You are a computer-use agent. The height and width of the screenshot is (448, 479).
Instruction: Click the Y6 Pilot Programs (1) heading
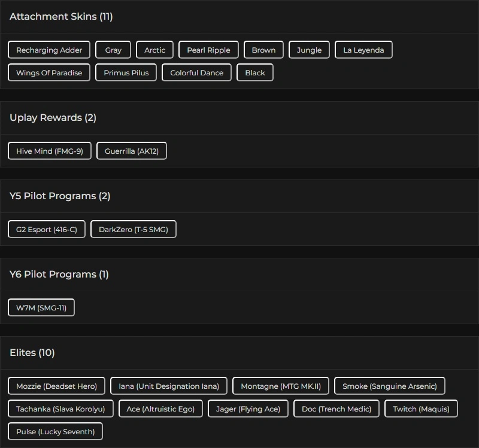(59, 275)
